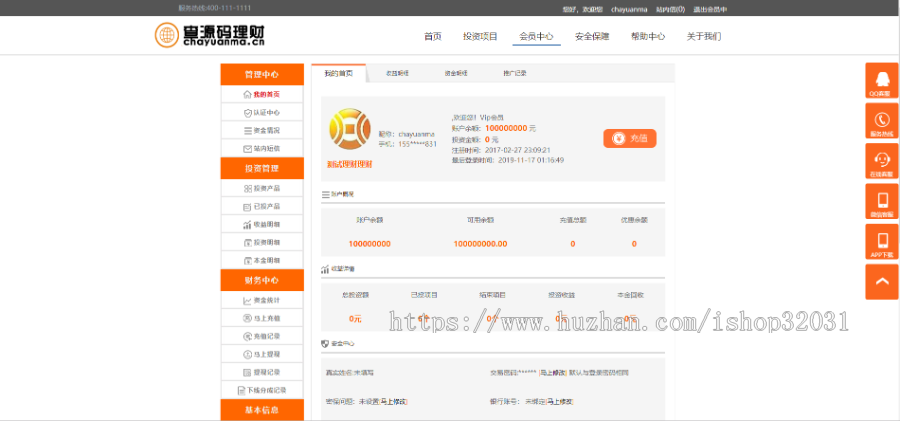Click the line chart icon beside 资金统计
This screenshot has width=900, height=421.
tap(247, 300)
